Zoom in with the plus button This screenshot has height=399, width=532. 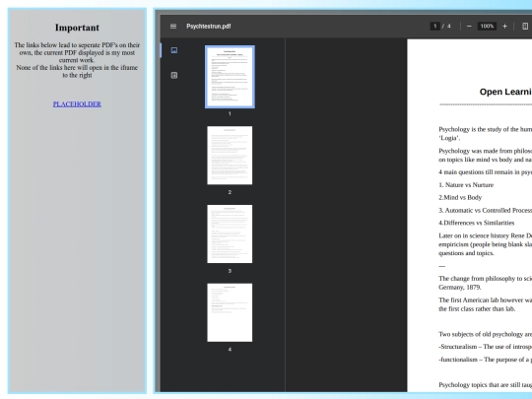[x=504, y=27]
